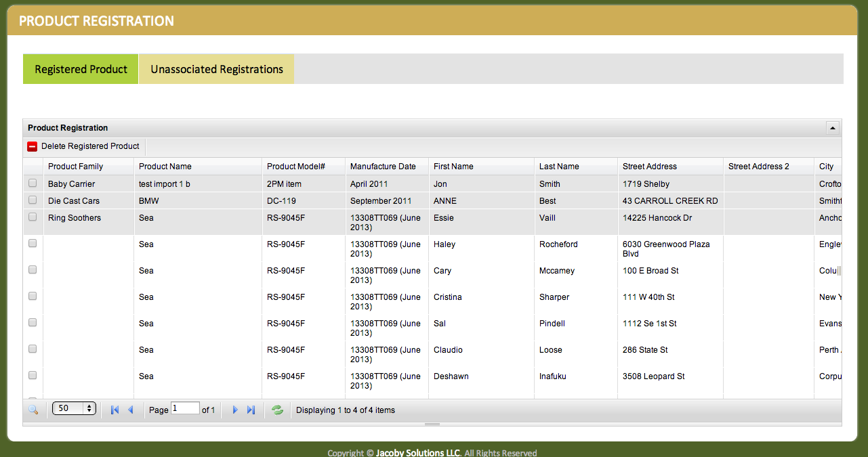The width and height of the screenshot is (868, 457).
Task: Tick the checkbox for the Baby Carrier row
Action: pos(33,183)
